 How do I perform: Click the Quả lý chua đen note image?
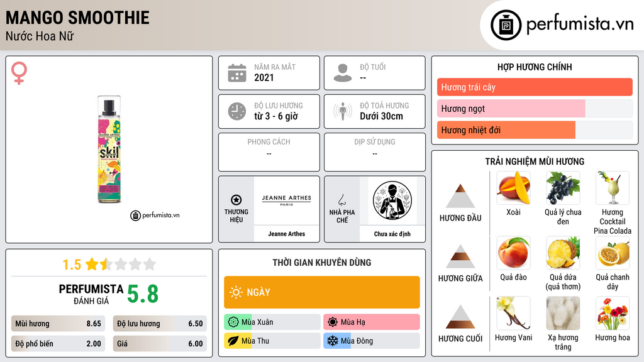click(563, 188)
